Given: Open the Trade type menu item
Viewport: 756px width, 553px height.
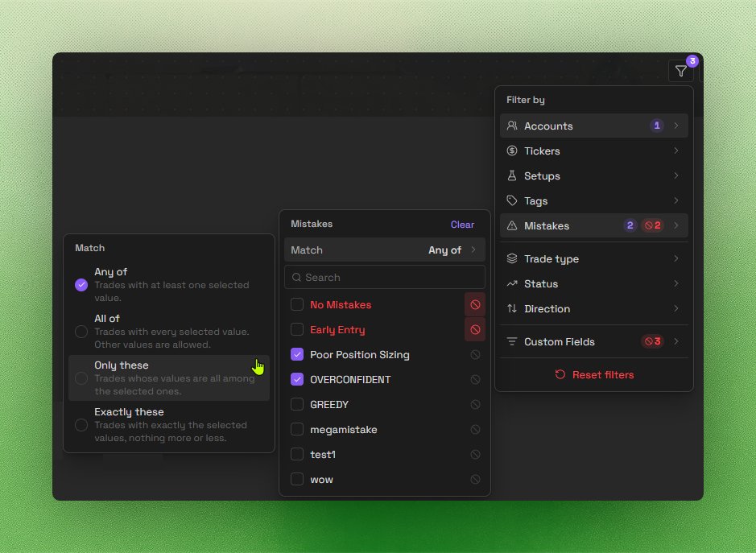Looking at the screenshot, I should click(593, 259).
